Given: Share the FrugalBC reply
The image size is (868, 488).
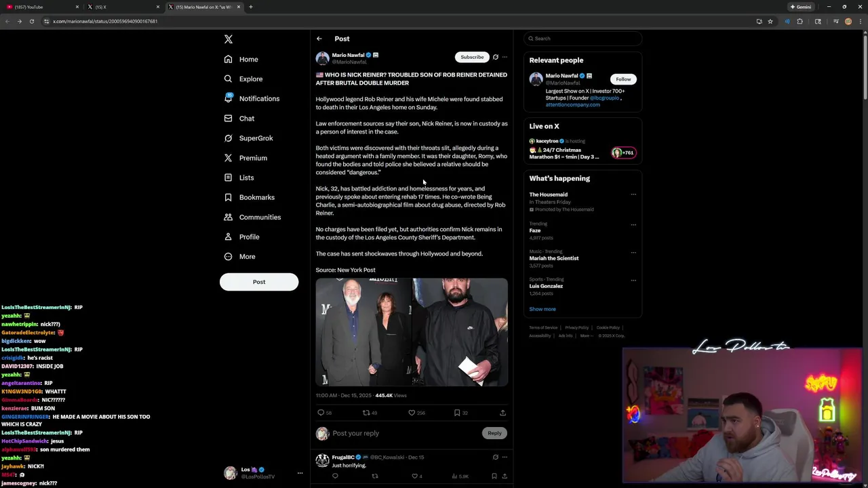Looking at the screenshot, I should [505, 476].
